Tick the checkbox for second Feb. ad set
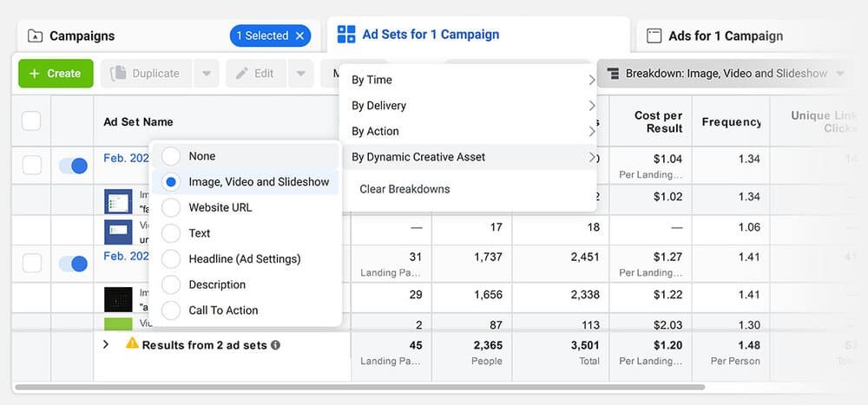Screen dimensions: 868x405 pyautogui.click(x=31, y=264)
